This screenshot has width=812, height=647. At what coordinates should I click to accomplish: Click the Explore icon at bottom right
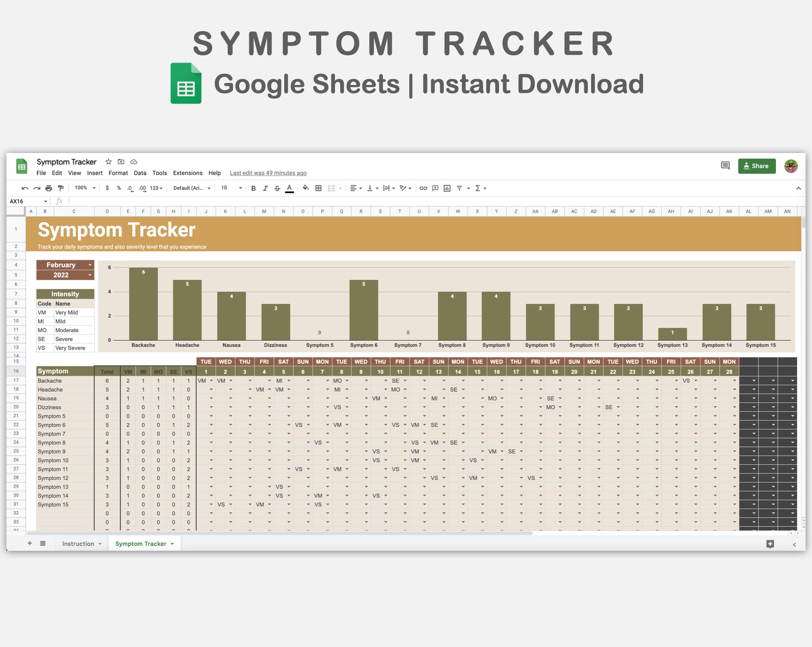770,544
